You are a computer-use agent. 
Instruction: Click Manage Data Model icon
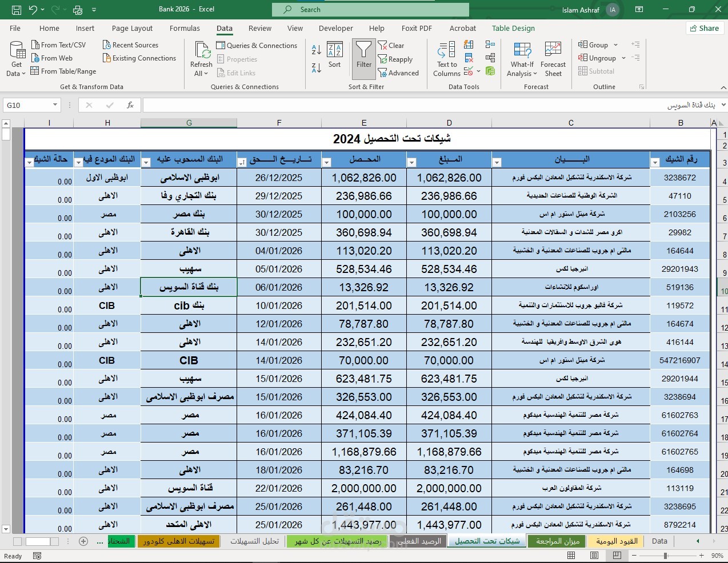[x=490, y=71]
